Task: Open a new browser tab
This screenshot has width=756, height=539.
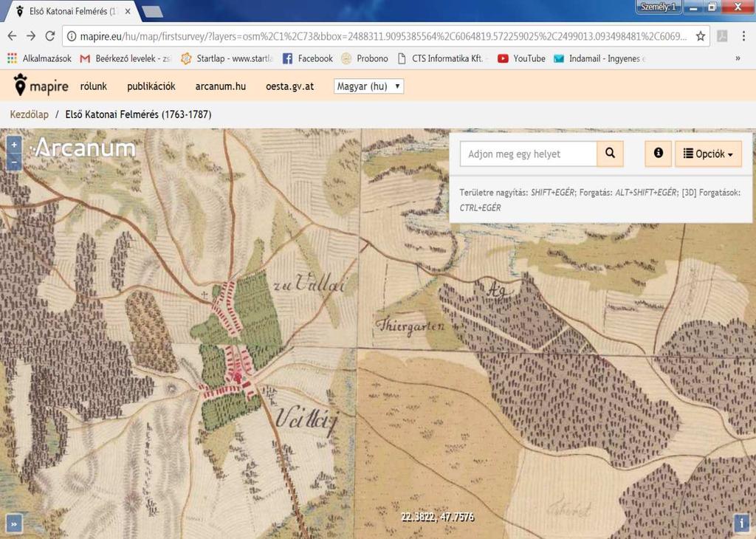Action: tap(152, 12)
